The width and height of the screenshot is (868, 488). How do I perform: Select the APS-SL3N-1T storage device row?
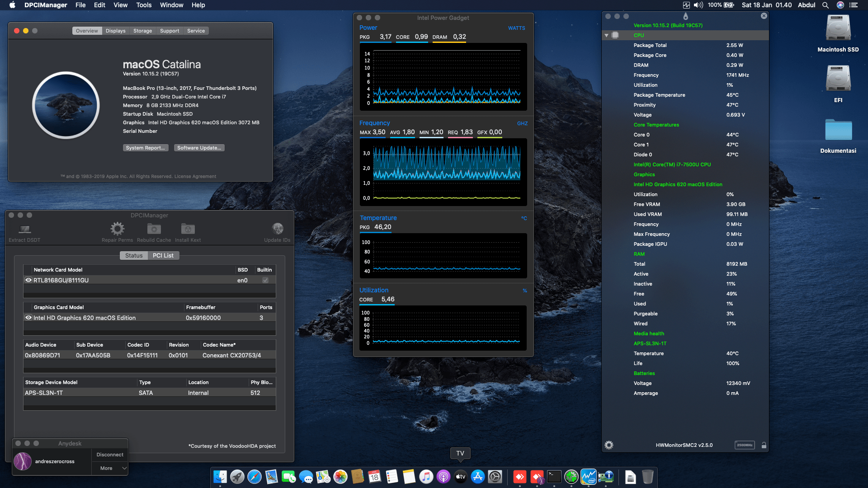[150, 393]
